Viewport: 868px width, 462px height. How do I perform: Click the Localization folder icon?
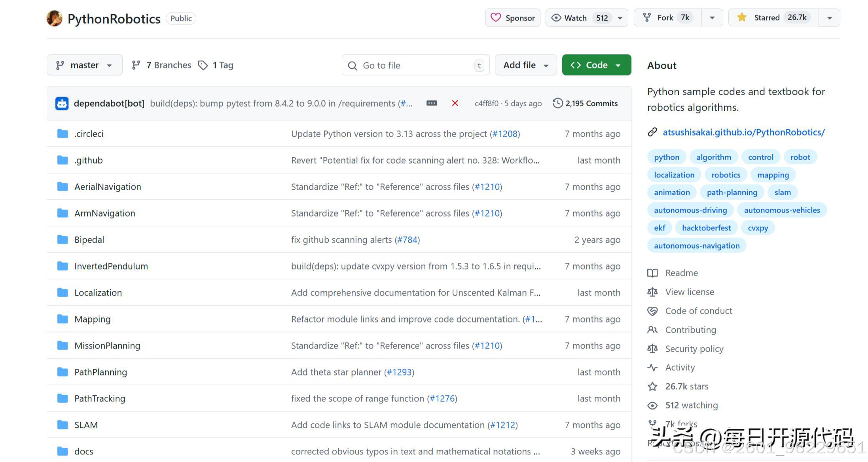(x=63, y=292)
